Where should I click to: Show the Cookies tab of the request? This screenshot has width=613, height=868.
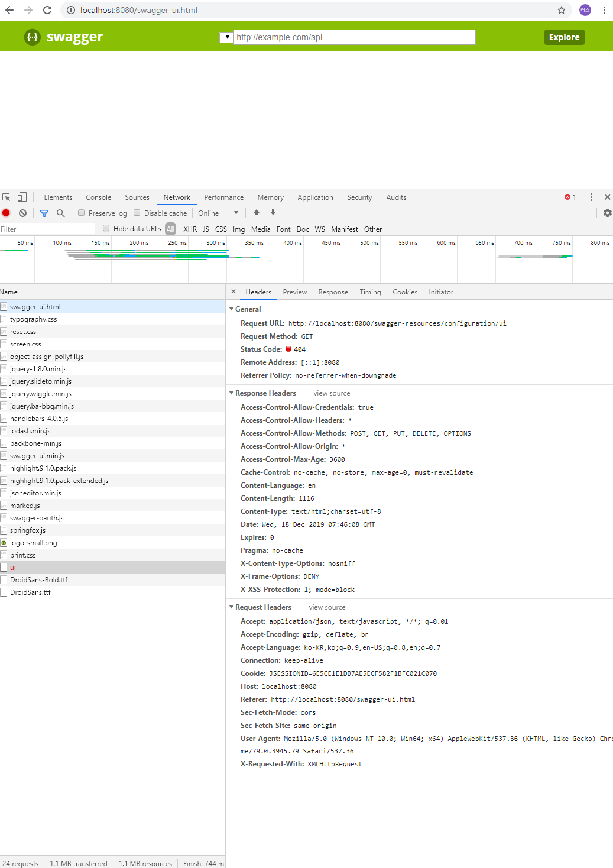coord(406,292)
